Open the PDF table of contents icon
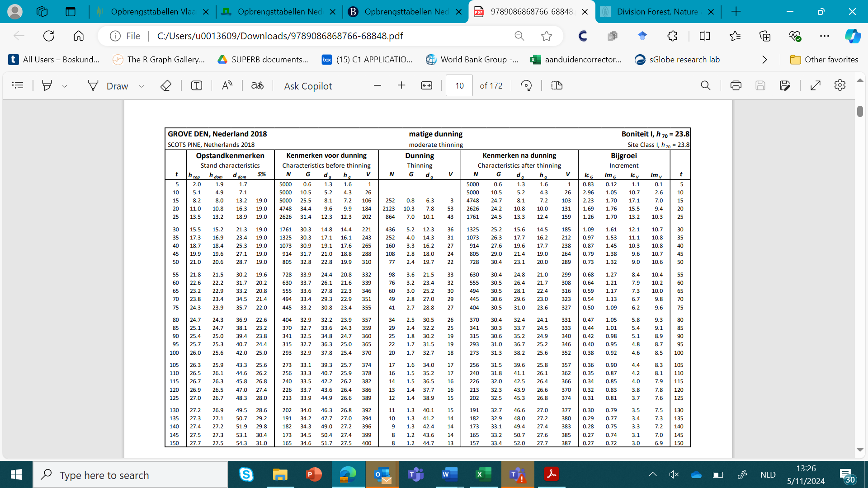 [18, 85]
